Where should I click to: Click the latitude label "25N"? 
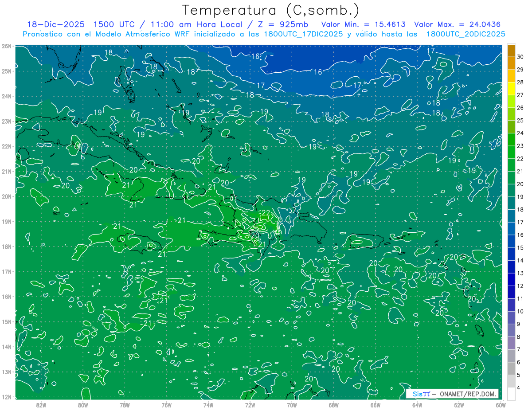pos(6,71)
